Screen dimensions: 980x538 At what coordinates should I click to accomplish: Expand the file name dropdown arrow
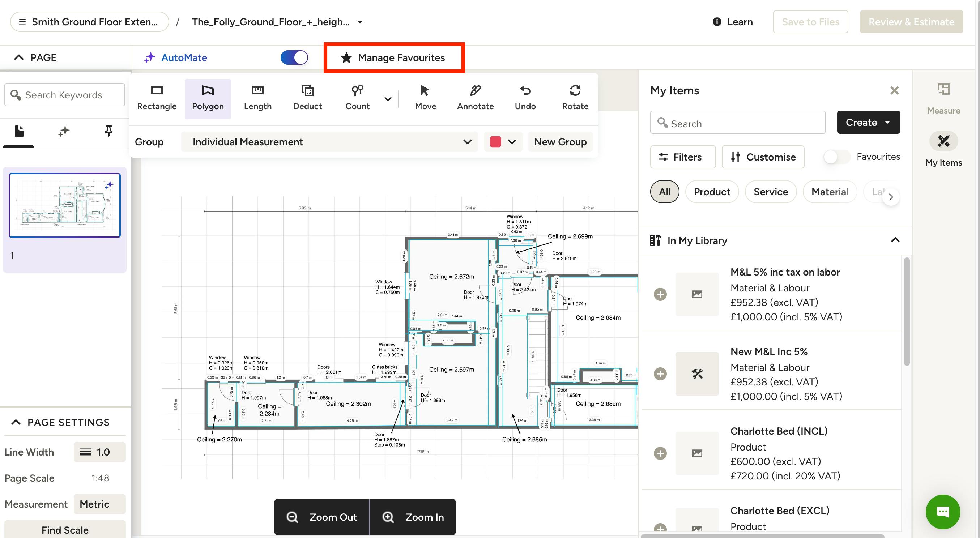coord(360,22)
